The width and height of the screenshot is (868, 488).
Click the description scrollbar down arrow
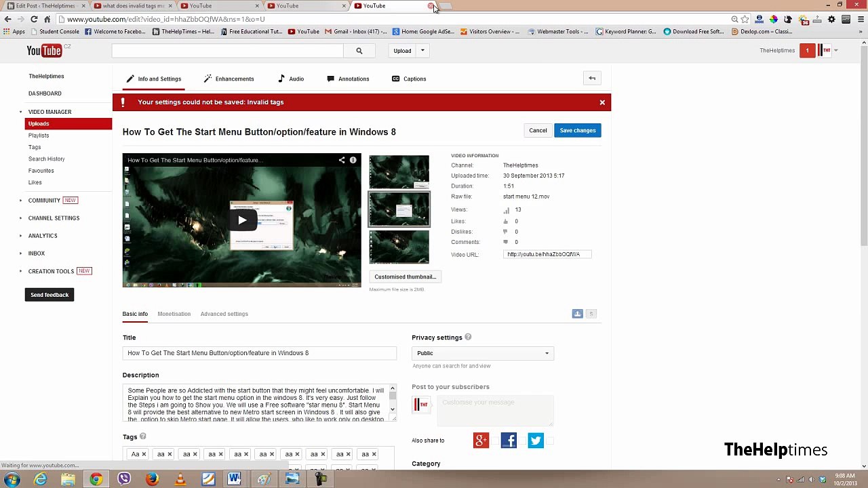392,409
